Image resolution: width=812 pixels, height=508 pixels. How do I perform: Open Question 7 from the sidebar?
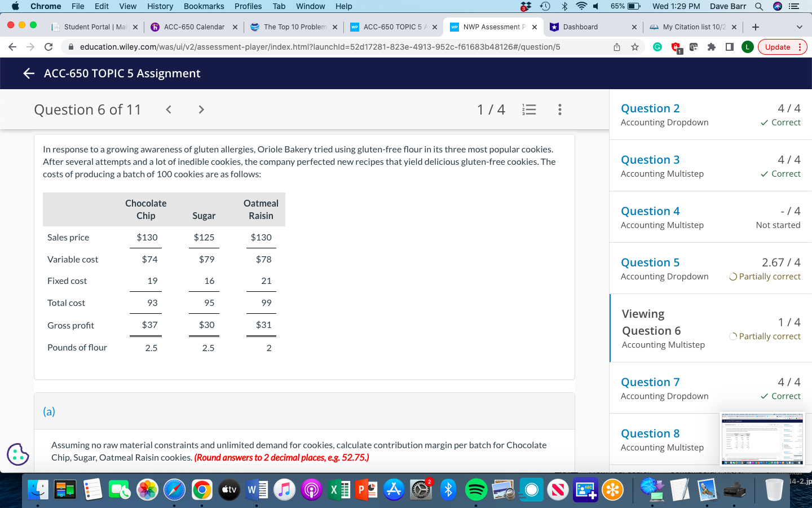coord(650,382)
